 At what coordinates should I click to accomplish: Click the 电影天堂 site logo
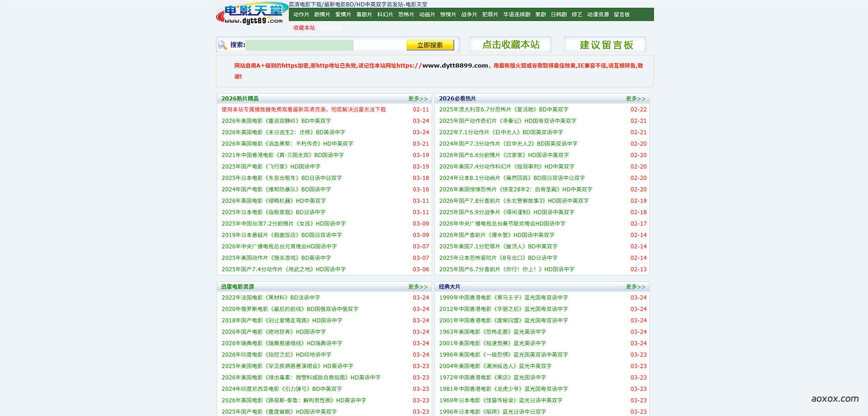[x=252, y=14]
